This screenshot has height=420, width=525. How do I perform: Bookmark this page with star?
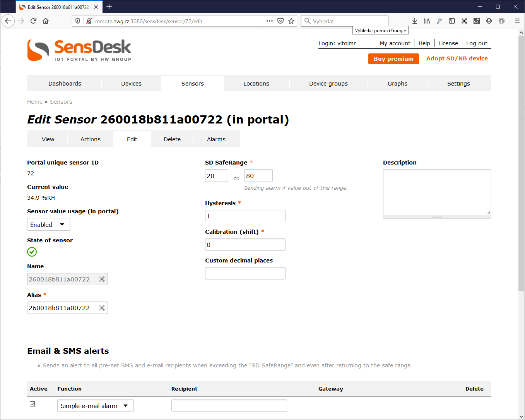coord(291,21)
